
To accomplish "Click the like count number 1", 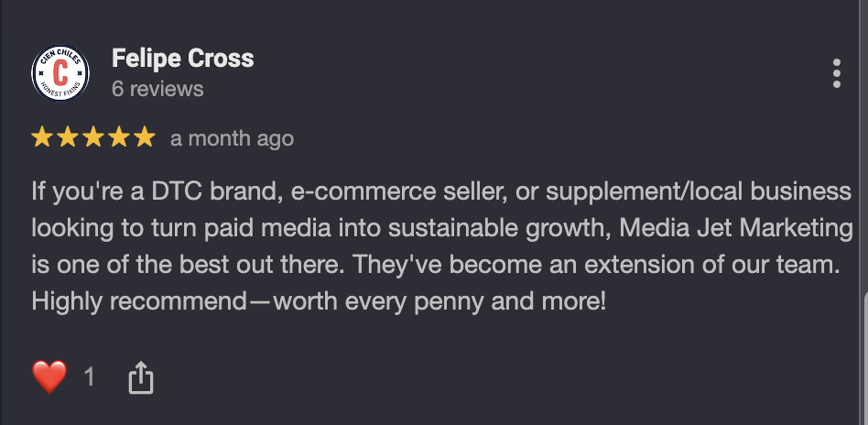I will point(89,377).
